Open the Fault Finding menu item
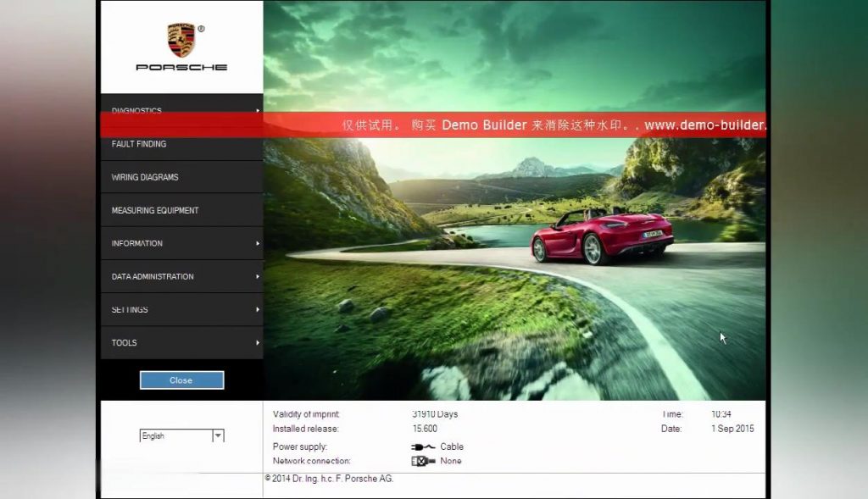Viewport: 868px width, 499px height. (x=139, y=144)
